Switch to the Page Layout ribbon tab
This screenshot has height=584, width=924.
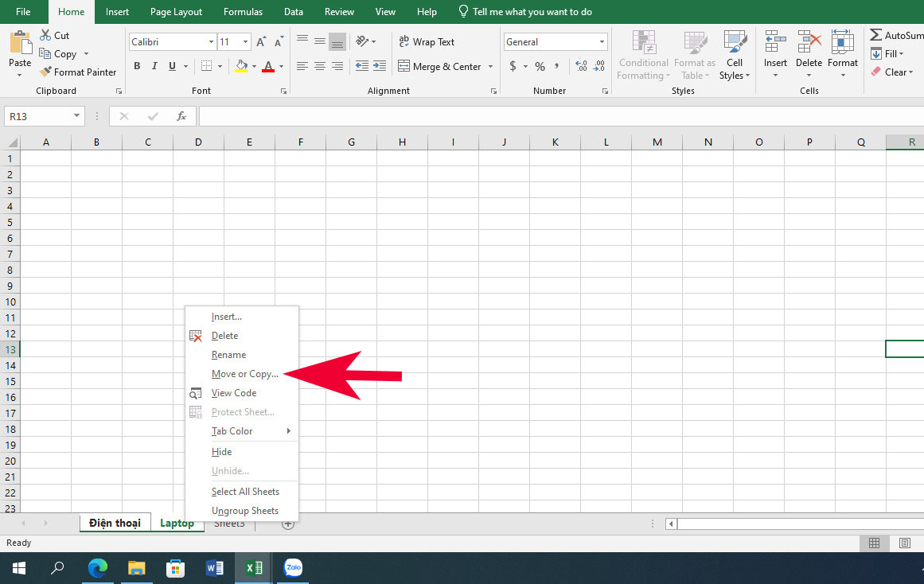176,12
